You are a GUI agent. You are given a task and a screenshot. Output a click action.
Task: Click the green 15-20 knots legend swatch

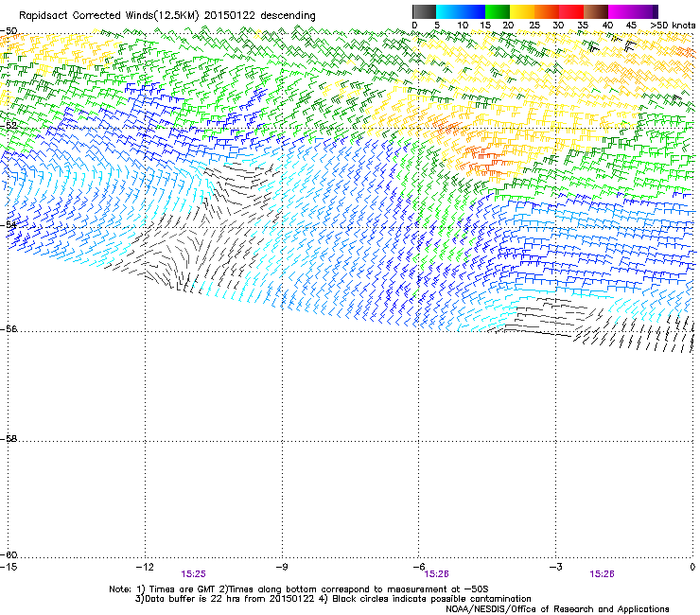point(498,11)
